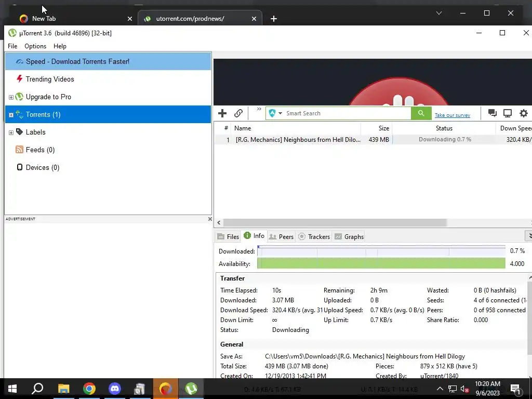Image resolution: width=532 pixels, height=399 pixels.
Task: Open browser tab search dropdown chevron
Action: coord(438,13)
